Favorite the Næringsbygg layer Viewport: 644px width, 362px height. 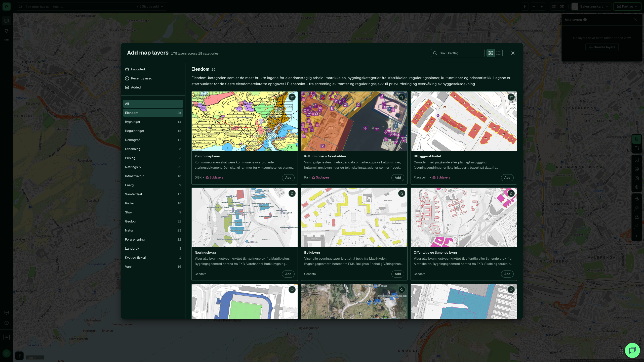(x=292, y=193)
